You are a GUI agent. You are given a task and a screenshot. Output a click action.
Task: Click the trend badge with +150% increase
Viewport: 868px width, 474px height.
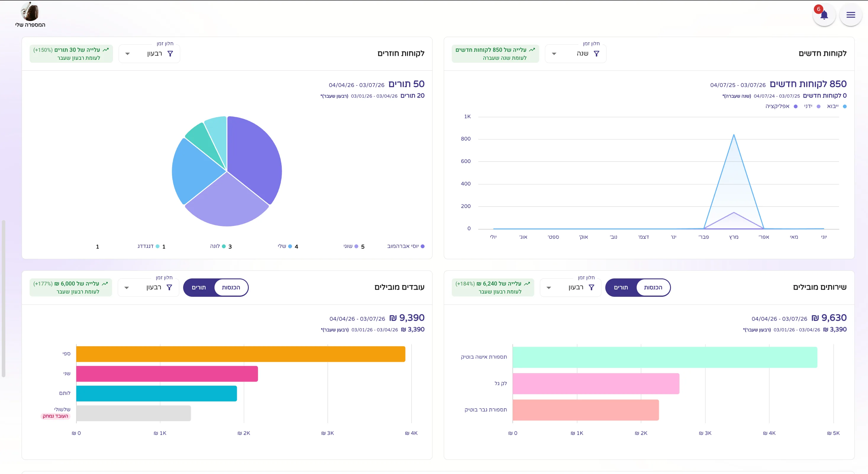[x=71, y=54]
